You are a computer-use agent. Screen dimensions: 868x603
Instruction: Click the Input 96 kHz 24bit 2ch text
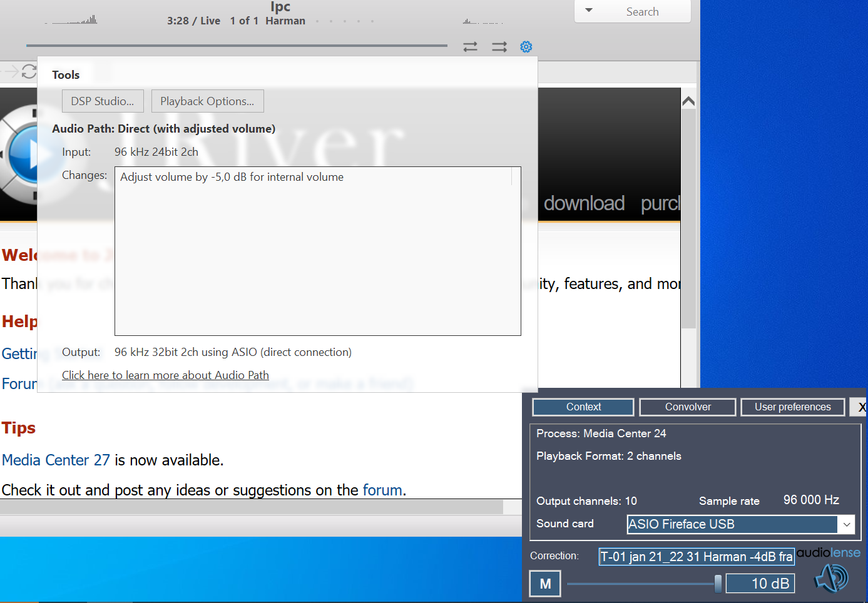click(x=156, y=152)
